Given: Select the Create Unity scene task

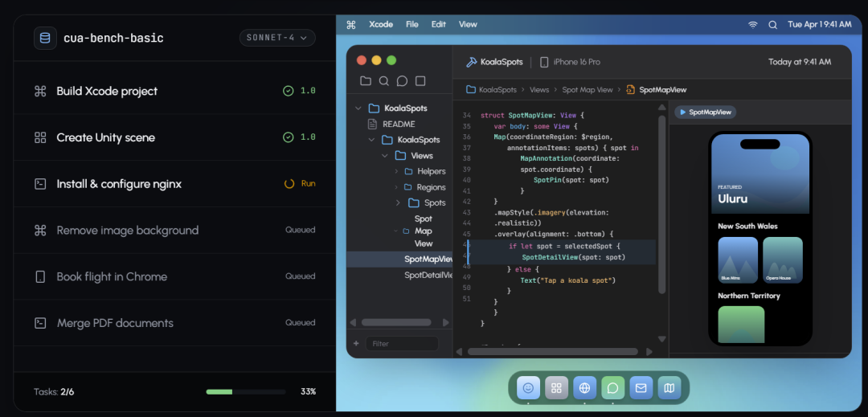Looking at the screenshot, I should (175, 137).
